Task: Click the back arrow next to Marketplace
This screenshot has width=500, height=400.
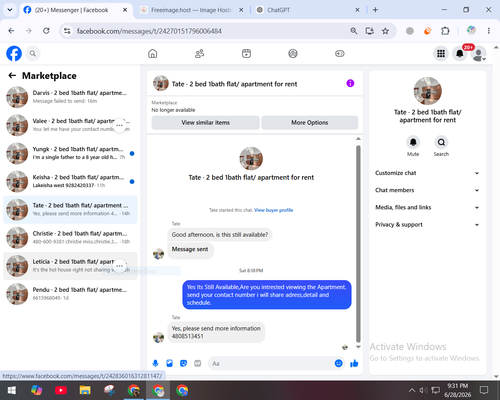Action: pyautogui.click(x=12, y=76)
